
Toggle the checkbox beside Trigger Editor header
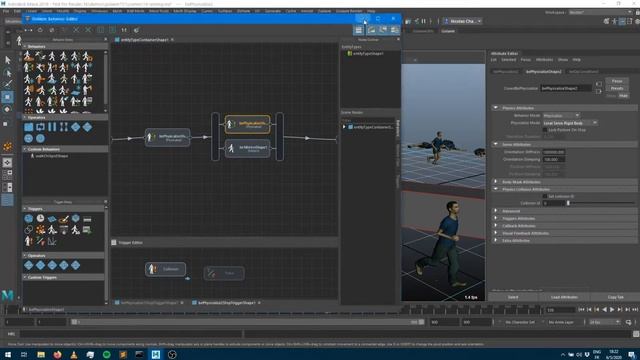[114, 242]
